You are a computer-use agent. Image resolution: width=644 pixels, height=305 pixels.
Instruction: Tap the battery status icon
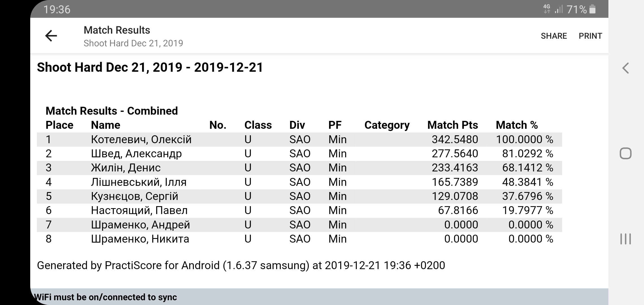(x=593, y=9)
